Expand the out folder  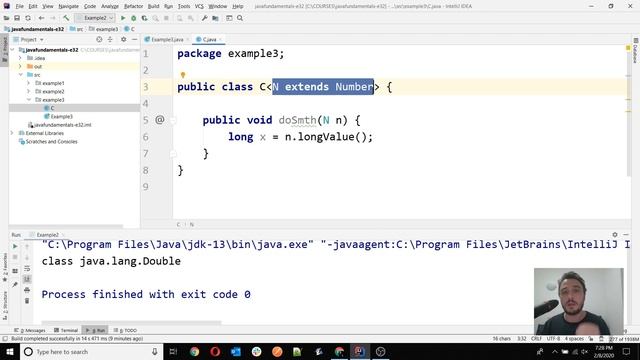(20, 66)
